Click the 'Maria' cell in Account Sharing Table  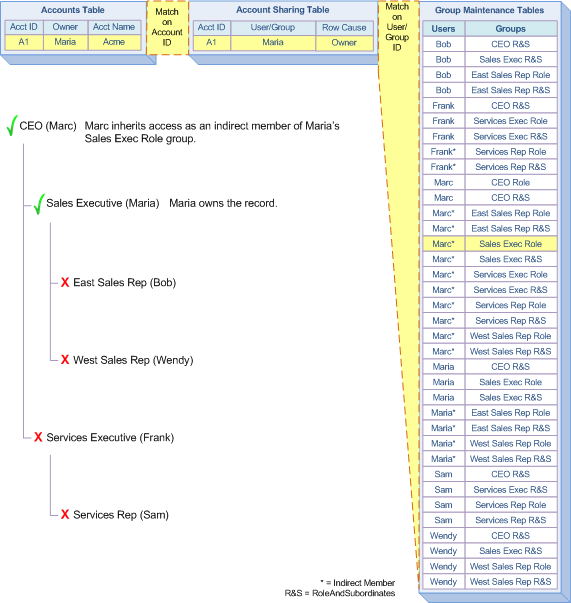click(273, 43)
